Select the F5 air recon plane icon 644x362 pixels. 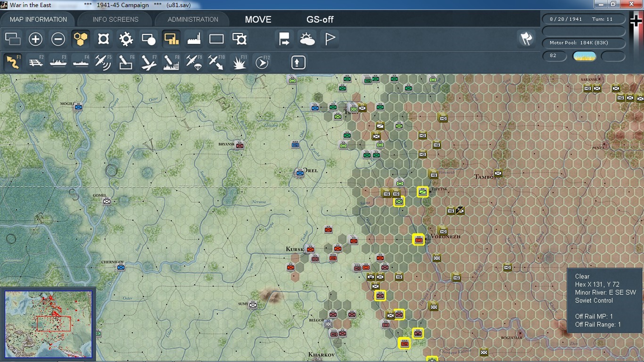(103, 62)
